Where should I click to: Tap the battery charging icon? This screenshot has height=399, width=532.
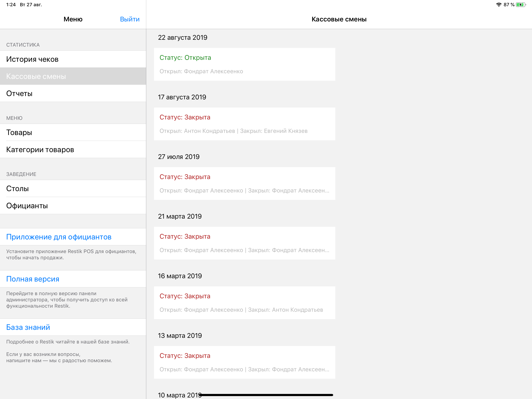pyautogui.click(x=521, y=4)
